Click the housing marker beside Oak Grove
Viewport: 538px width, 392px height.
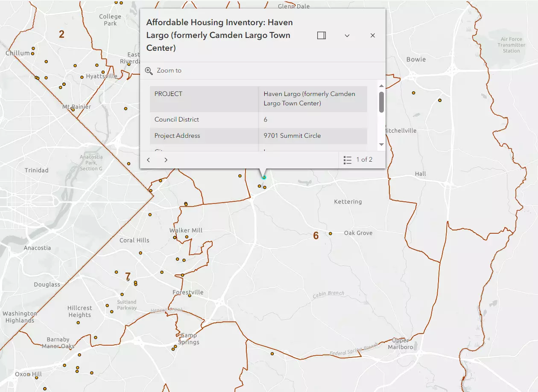330,233
